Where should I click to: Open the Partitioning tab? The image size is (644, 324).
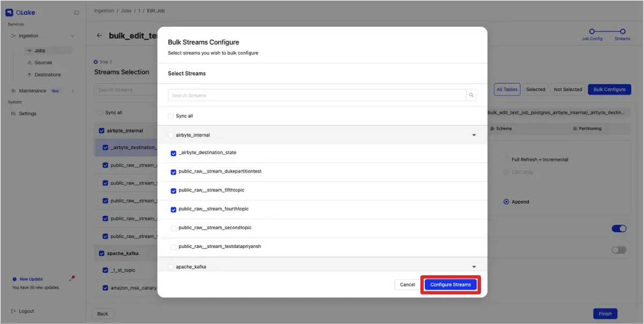587,129
